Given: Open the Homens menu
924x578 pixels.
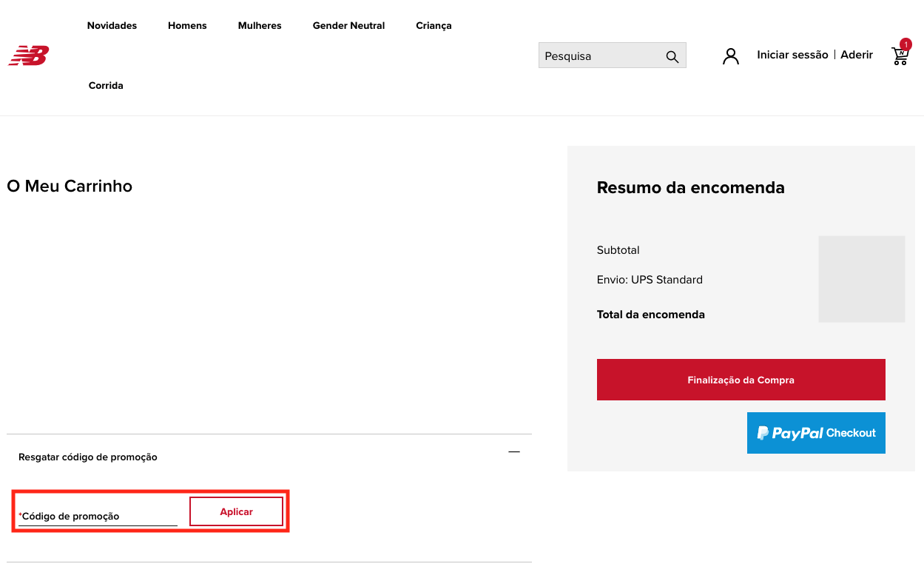Looking at the screenshot, I should [x=187, y=26].
